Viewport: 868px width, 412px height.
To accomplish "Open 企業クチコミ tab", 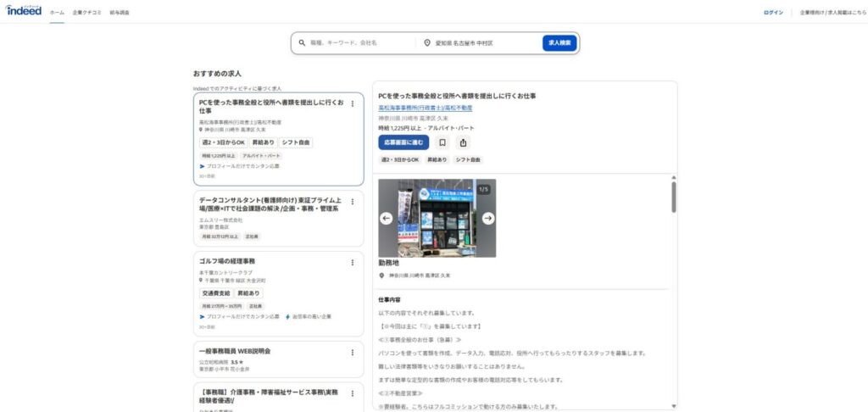I will click(x=87, y=12).
